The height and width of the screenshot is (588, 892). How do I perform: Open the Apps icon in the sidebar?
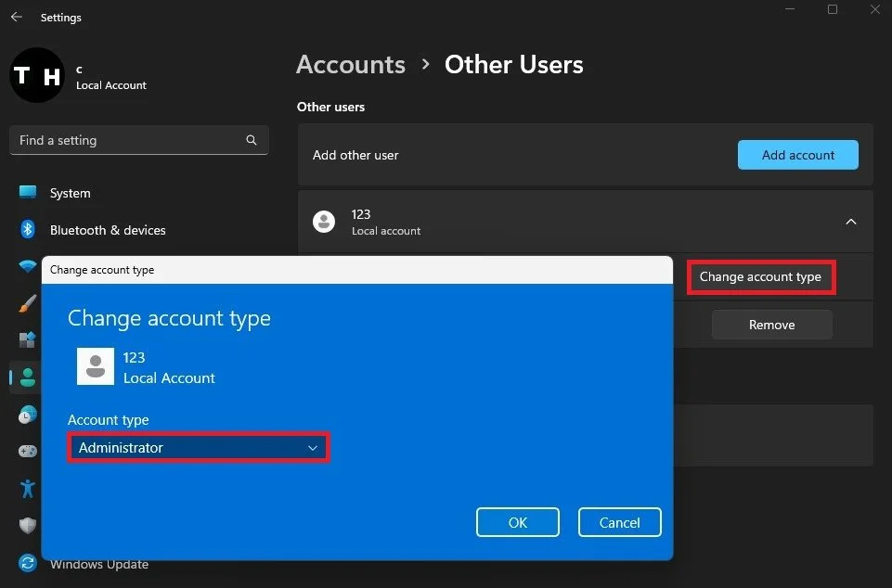pyautogui.click(x=27, y=340)
